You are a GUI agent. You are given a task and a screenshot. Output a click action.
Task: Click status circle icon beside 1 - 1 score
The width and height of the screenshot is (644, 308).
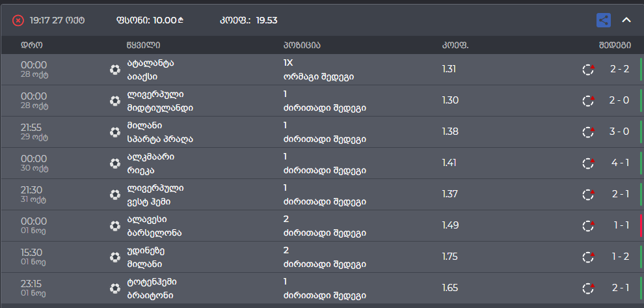589,226
